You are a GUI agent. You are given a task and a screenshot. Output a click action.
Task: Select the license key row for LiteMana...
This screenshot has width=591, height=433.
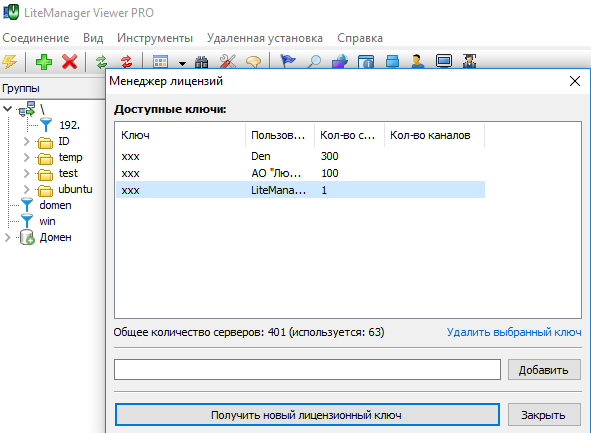[300, 190]
